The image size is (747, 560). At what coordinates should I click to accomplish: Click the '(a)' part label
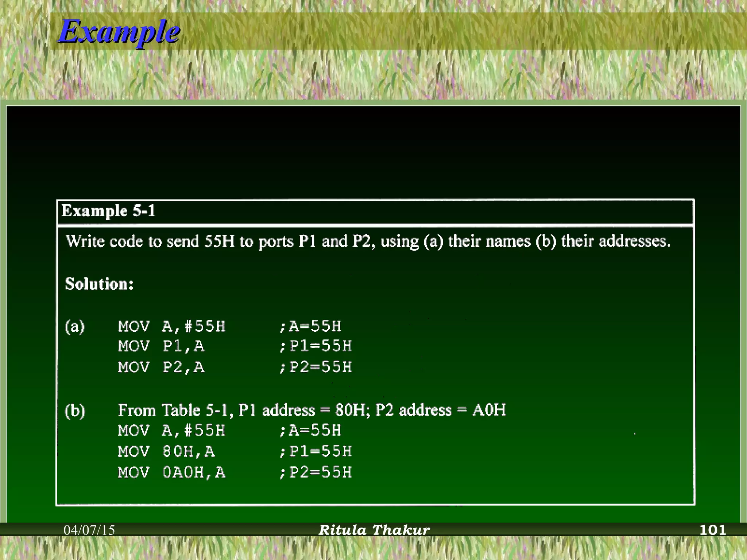[x=75, y=326]
